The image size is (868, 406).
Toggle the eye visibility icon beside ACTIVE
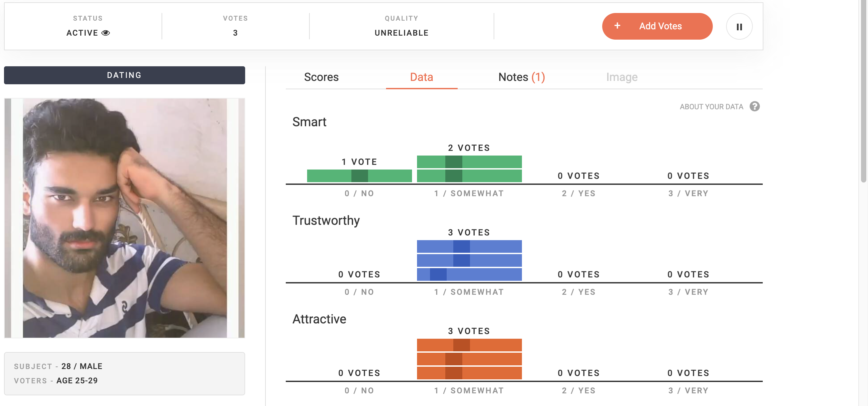(106, 33)
